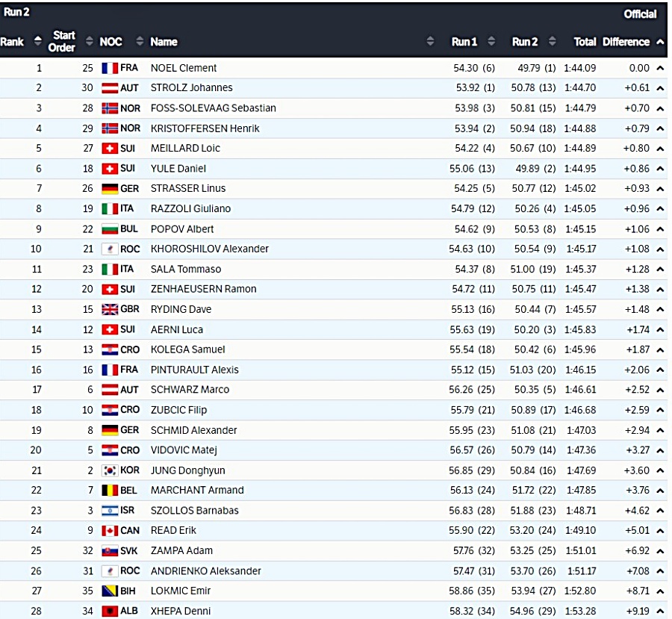Image resolution: width=672 pixels, height=619 pixels.
Task: Expand details for XHEPA Denni row
Action: (x=661, y=612)
